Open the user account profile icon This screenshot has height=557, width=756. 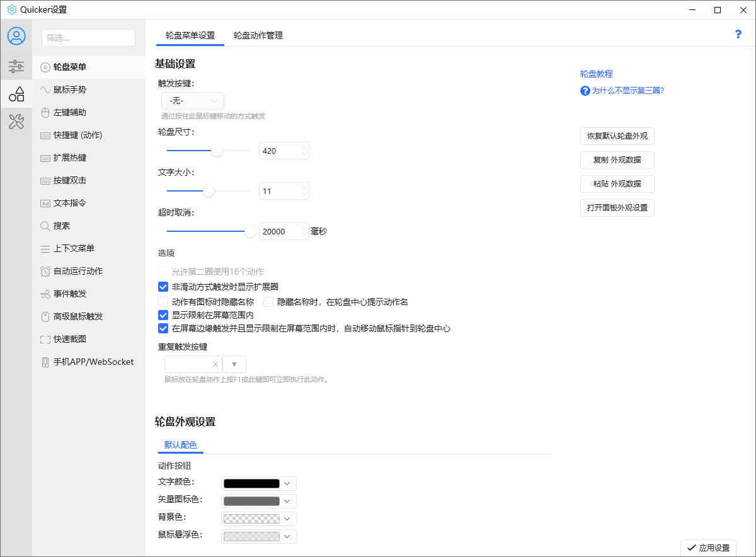16,36
